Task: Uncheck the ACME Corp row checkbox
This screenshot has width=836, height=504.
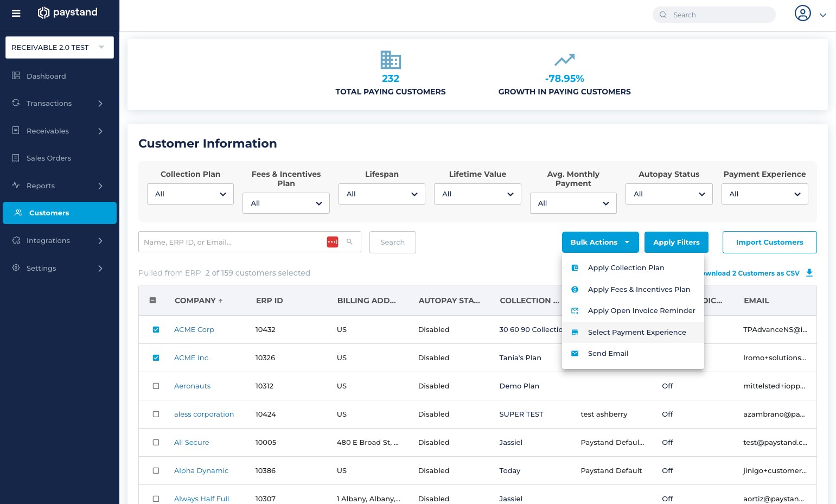Action: pos(156,329)
